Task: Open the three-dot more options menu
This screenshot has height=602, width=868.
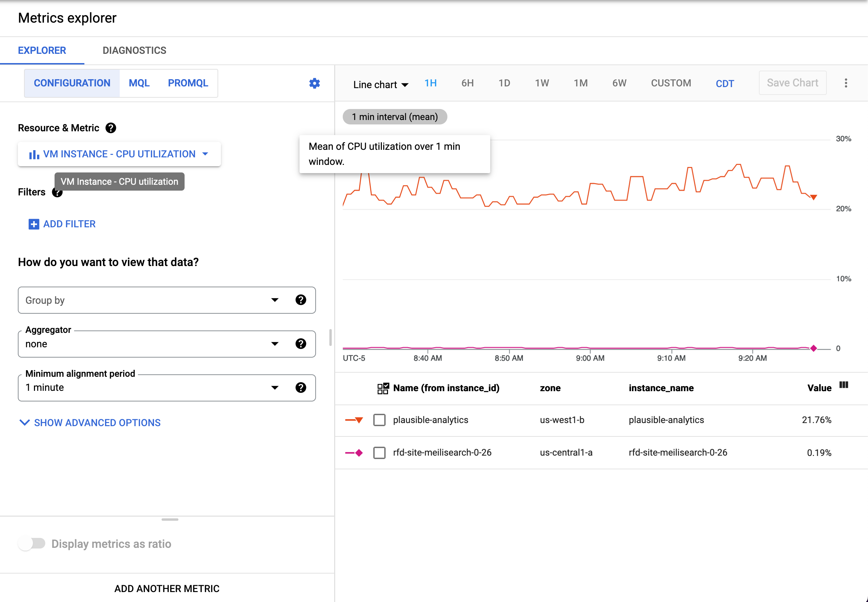Action: (x=846, y=83)
